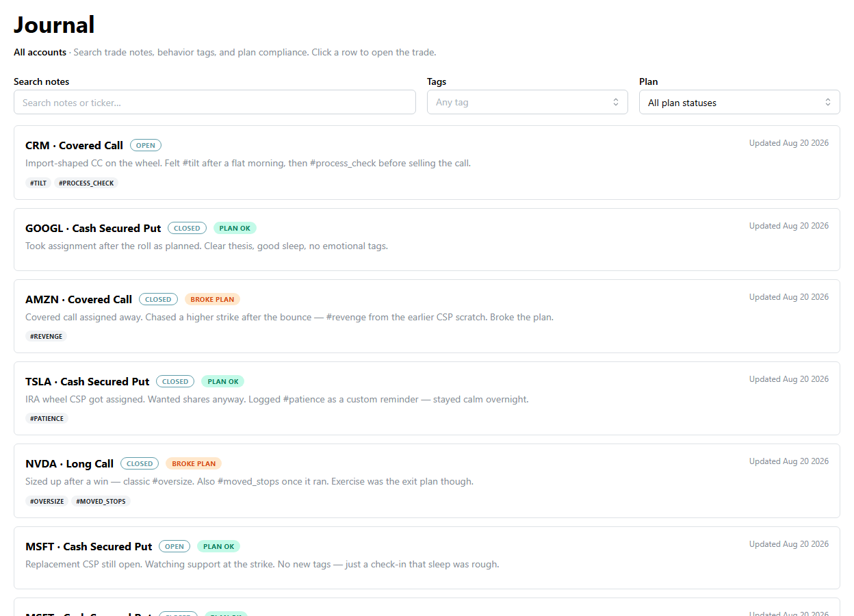The width and height of the screenshot is (854, 616).
Task: Open the AMZN Covered Call trade row
Action: tap(427, 316)
